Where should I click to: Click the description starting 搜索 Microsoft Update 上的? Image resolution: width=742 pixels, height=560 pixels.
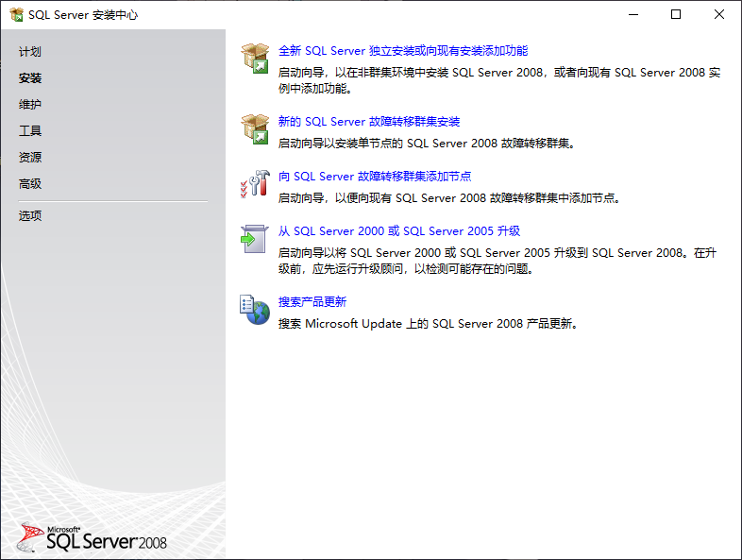[x=428, y=324]
